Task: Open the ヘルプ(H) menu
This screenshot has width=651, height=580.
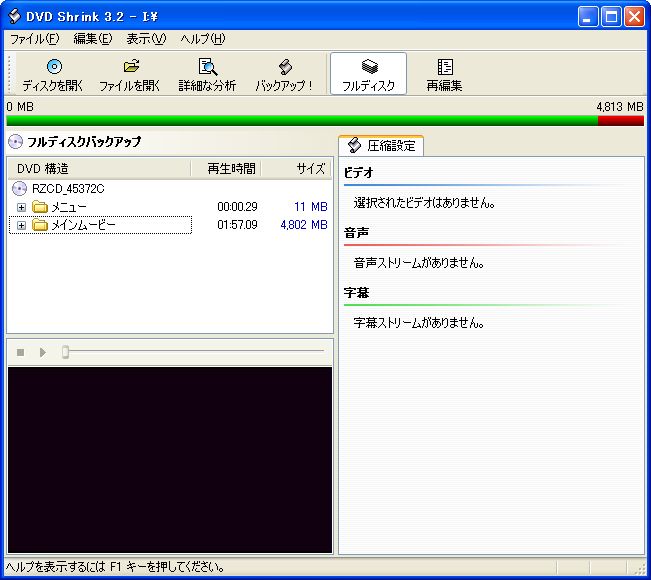Action: (203, 39)
